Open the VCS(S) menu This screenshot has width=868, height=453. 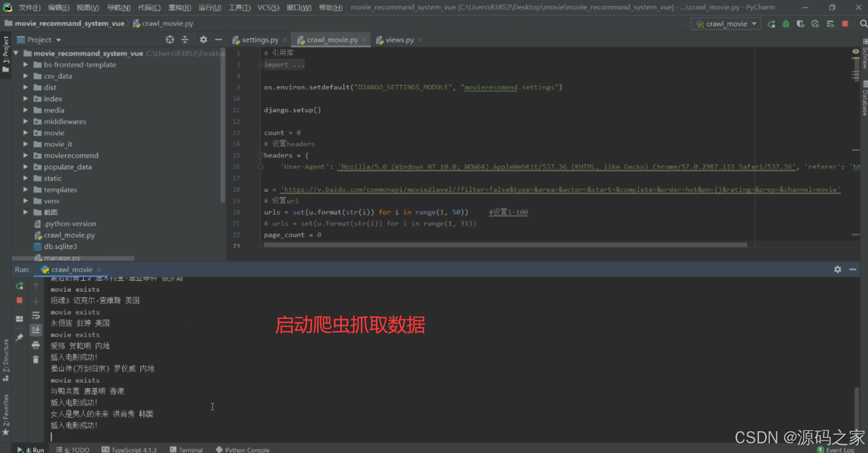pos(268,8)
